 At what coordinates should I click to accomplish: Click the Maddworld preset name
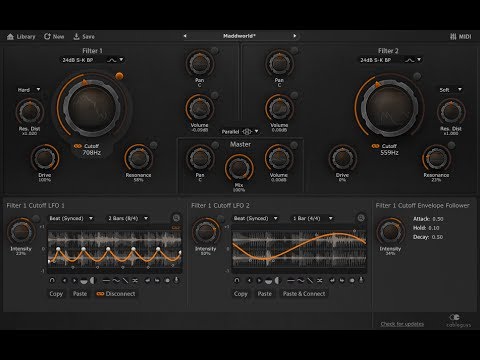pos(239,36)
